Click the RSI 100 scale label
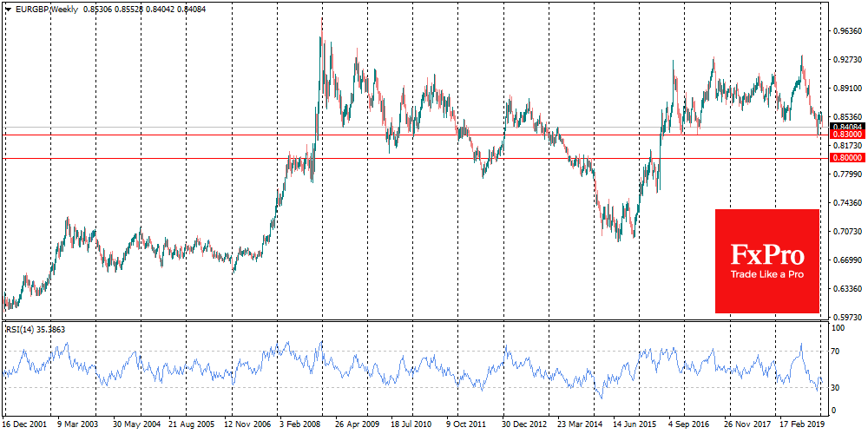868x434 pixels. point(839,329)
